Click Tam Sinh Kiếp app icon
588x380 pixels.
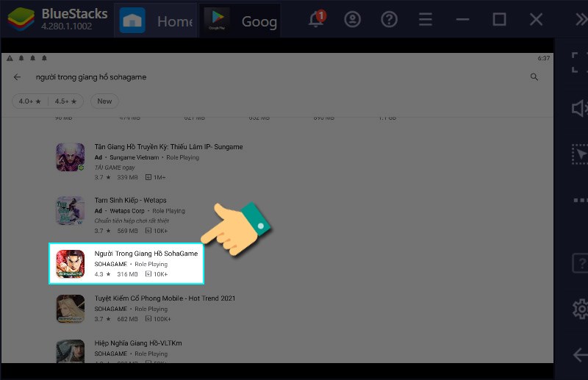[x=71, y=210]
